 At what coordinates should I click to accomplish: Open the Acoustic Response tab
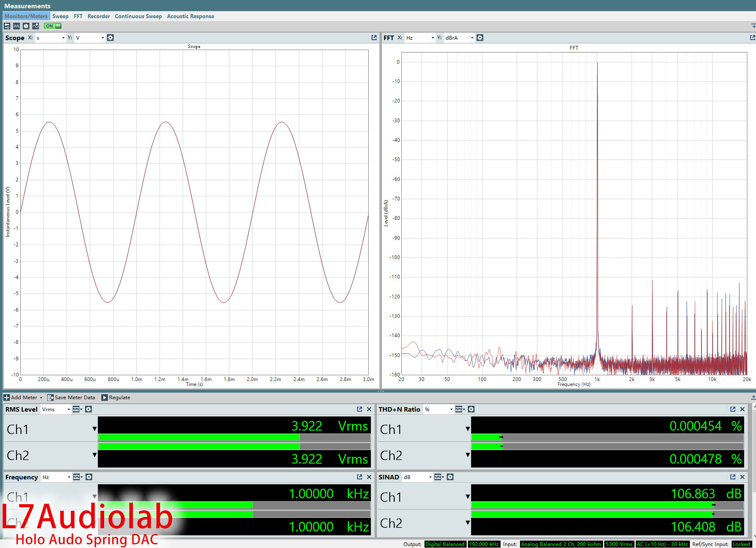(190, 16)
